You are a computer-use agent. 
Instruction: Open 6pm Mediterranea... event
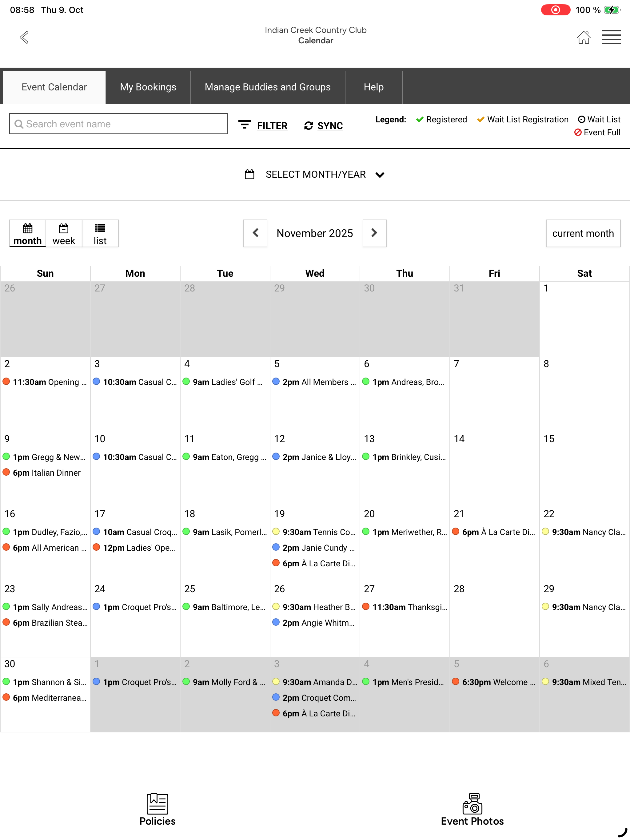pyautogui.click(x=45, y=698)
